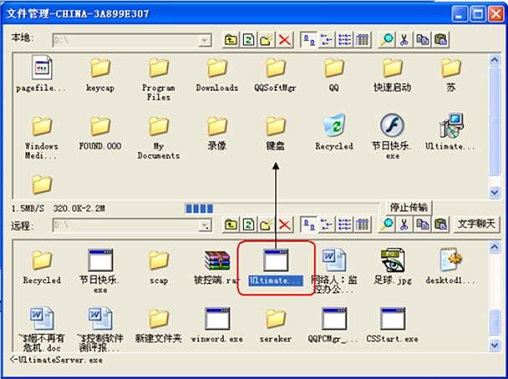Click the file transfer progress bar
Screen dimensions: 508x379
[282, 209]
